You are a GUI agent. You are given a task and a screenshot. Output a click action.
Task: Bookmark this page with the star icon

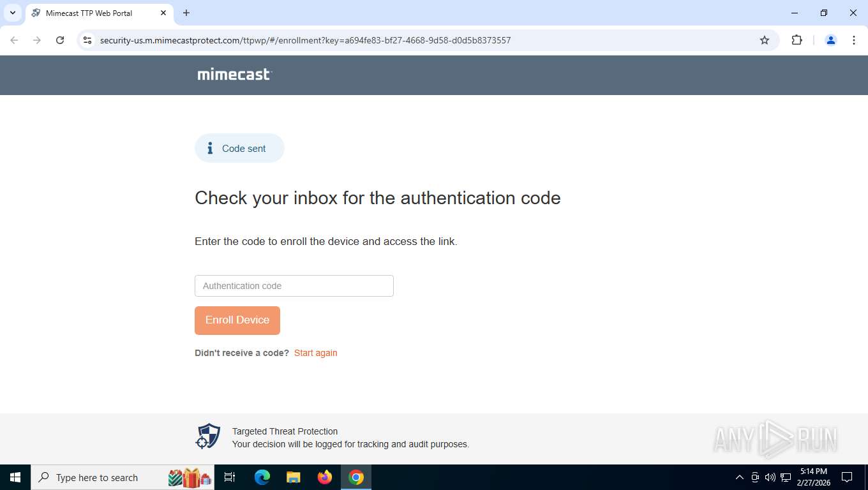tap(765, 40)
